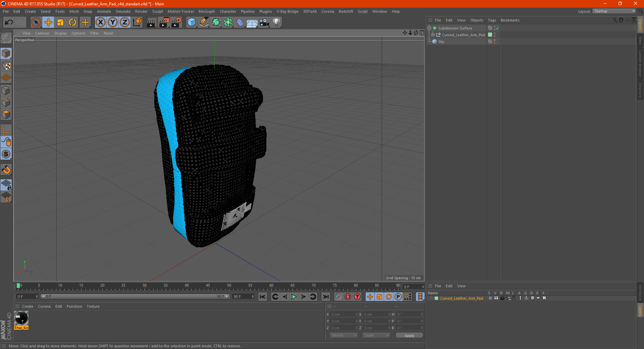644x349 pixels.
Task: Select the Live Selection tool
Action: 36,22
